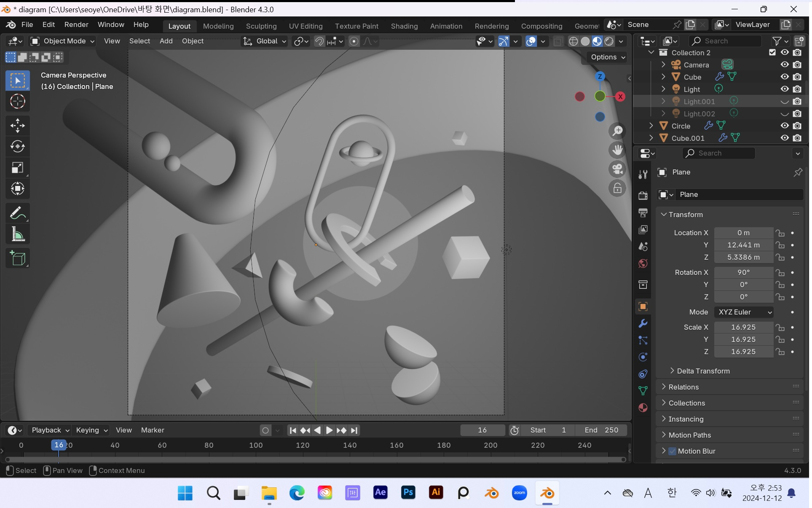This screenshot has height=508, width=812.
Task: Select the Add Cube tool
Action: pos(17,258)
